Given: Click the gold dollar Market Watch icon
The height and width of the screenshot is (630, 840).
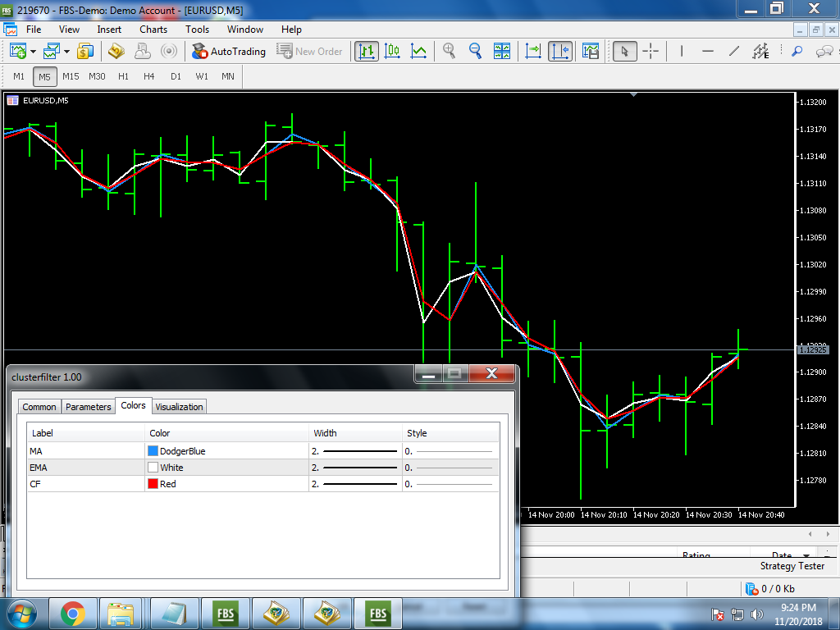Looking at the screenshot, I should 85,52.
